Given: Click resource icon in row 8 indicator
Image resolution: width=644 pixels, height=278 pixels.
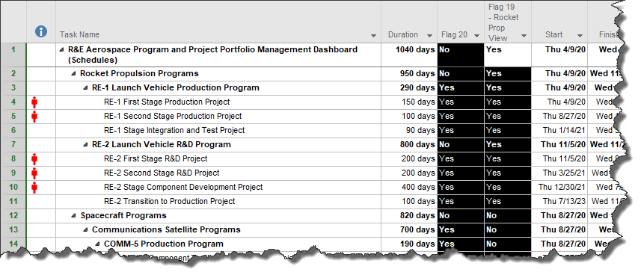Looking at the screenshot, I should point(34,159).
